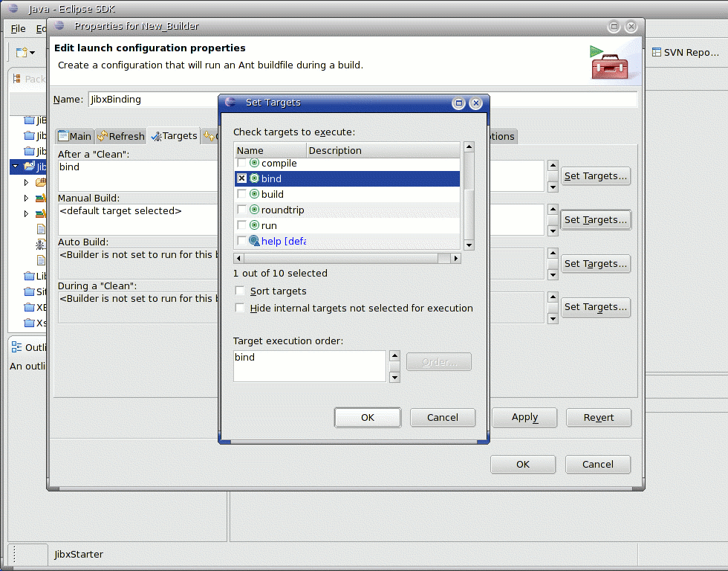
Task: Click the build target icon
Action: click(x=254, y=194)
